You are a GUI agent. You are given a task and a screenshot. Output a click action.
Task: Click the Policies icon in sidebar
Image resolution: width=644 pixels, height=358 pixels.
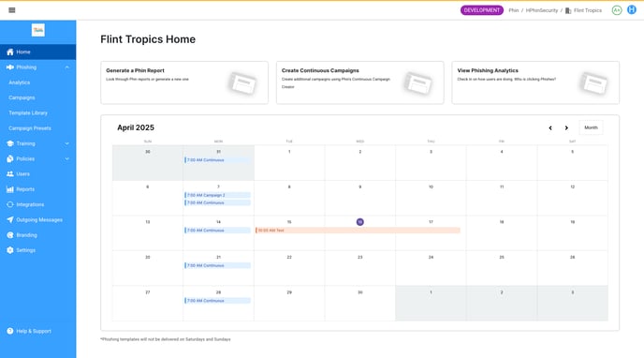tap(10, 158)
